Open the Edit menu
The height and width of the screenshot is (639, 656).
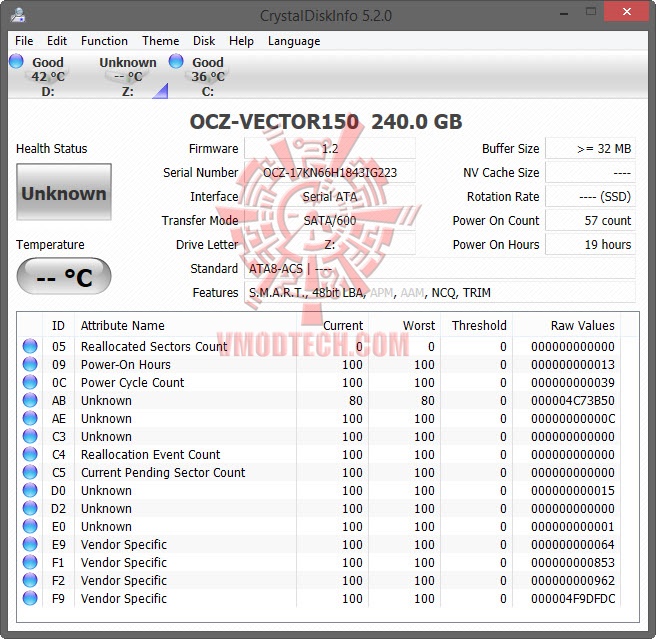[56, 41]
